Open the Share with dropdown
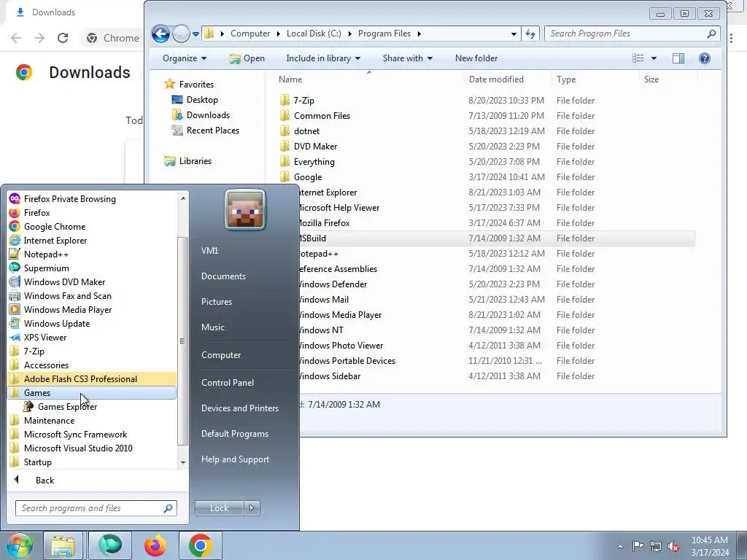 407,58
